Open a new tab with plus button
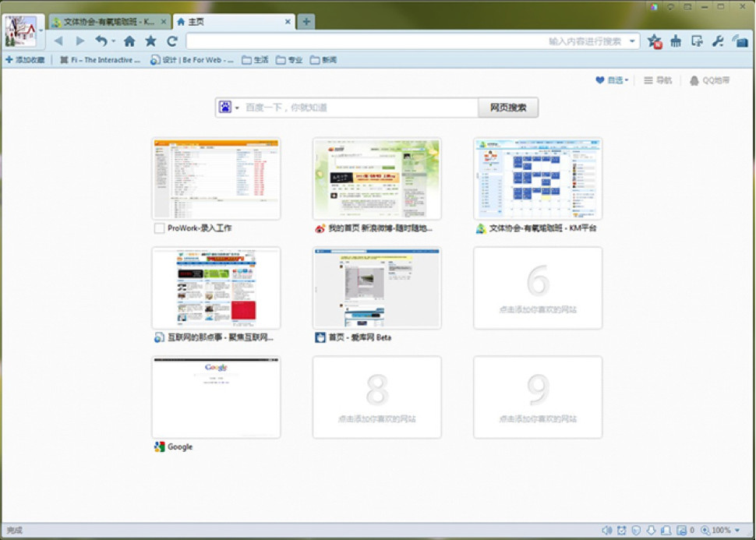The width and height of the screenshot is (756, 540). 306,22
